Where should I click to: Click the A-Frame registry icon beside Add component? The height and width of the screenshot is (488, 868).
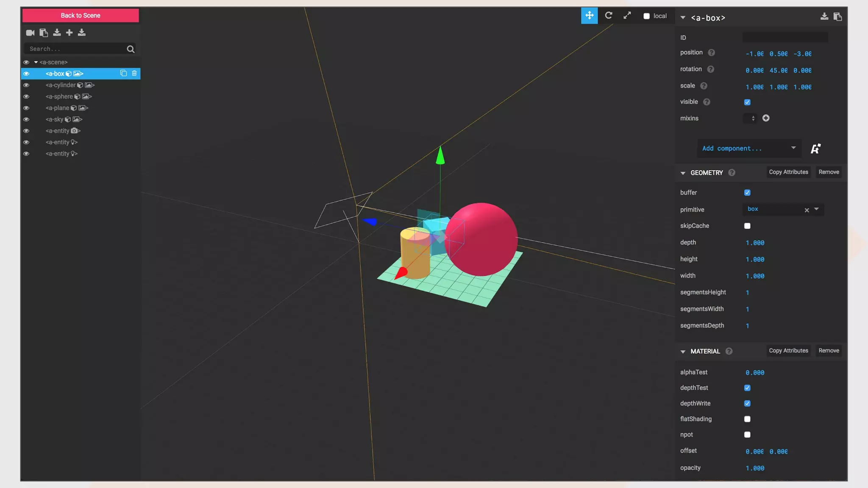(815, 149)
